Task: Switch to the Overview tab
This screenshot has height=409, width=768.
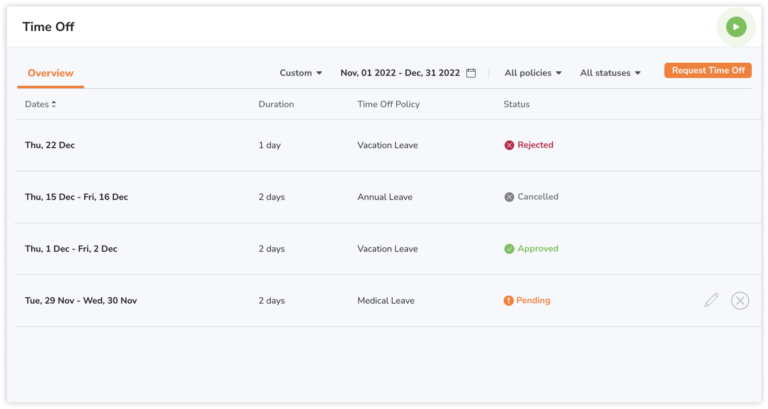Action: pyautogui.click(x=50, y=73)
